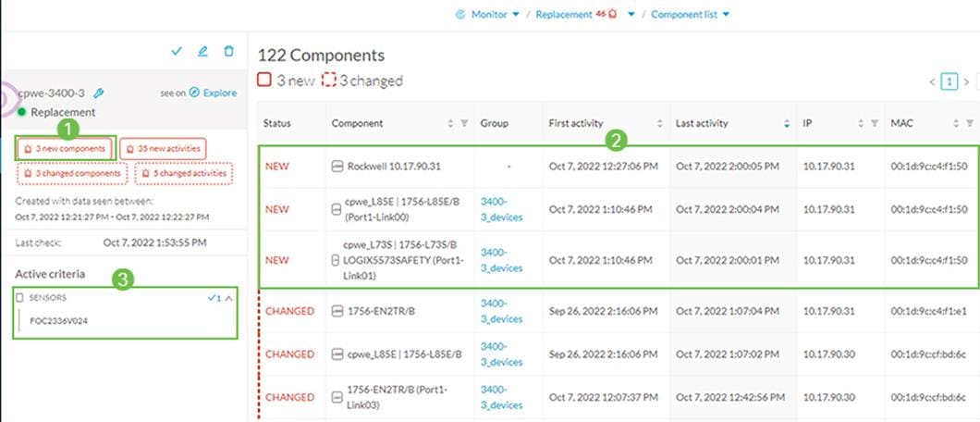
Task: Click the 3 new legend
Action: (x=287, y=81)
